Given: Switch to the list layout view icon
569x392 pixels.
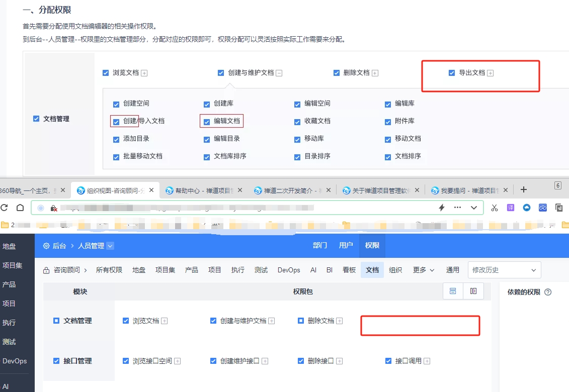Looking at the screenshot, I should point(453,291).
